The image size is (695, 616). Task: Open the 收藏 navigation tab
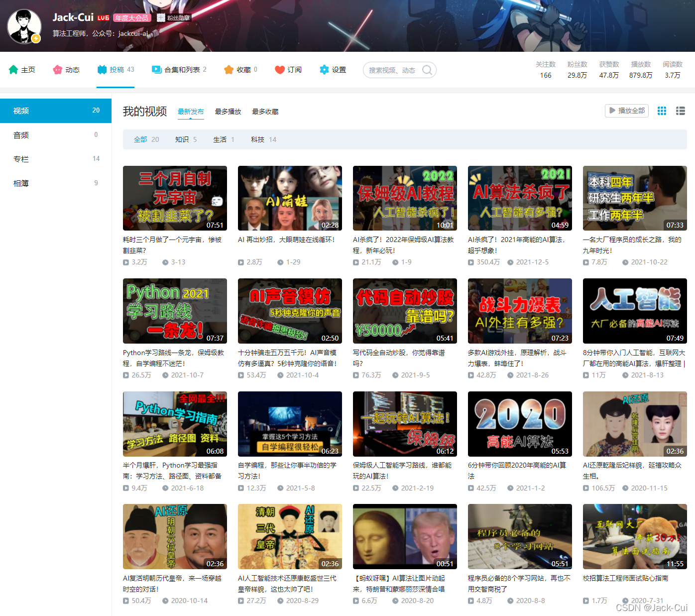(x=241, y=70)
